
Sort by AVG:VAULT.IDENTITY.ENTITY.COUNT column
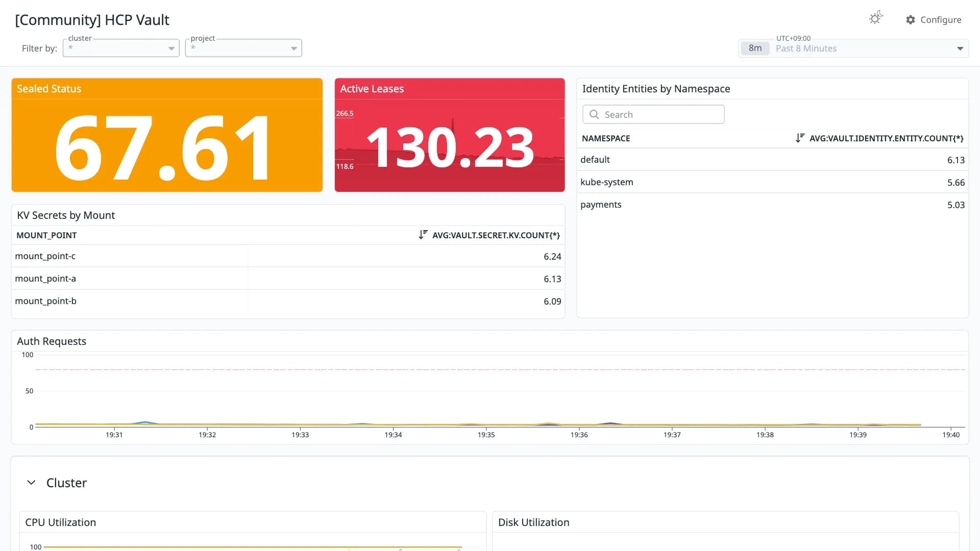click(879, 138)
